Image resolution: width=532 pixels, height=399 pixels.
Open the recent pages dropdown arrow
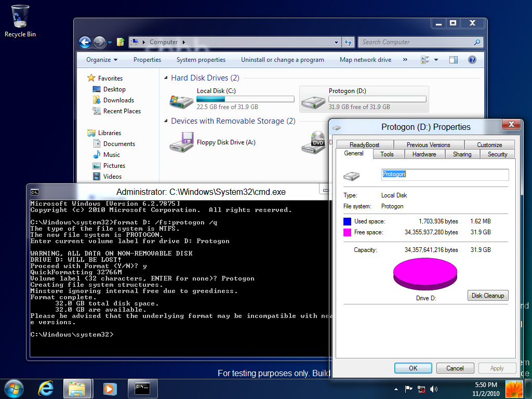click(x=110, y=43)
